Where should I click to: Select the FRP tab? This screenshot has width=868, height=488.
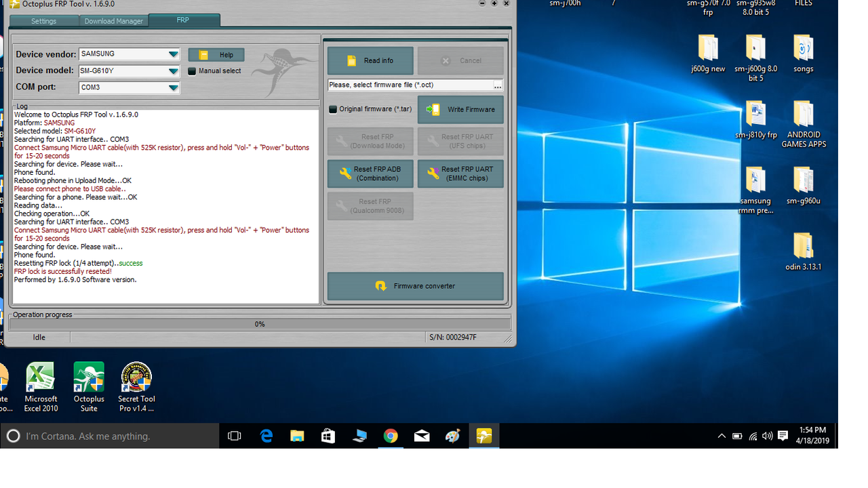(x=183, y=20)
